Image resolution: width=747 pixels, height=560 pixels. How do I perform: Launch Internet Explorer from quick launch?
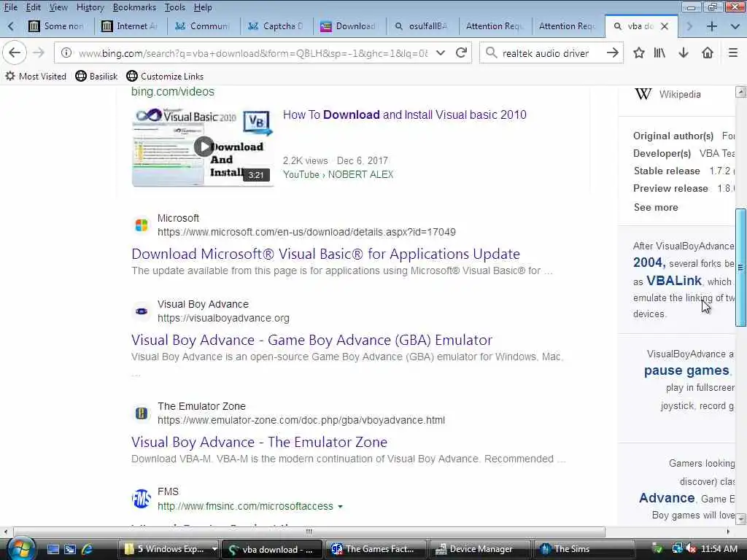(x=88, y=549)
